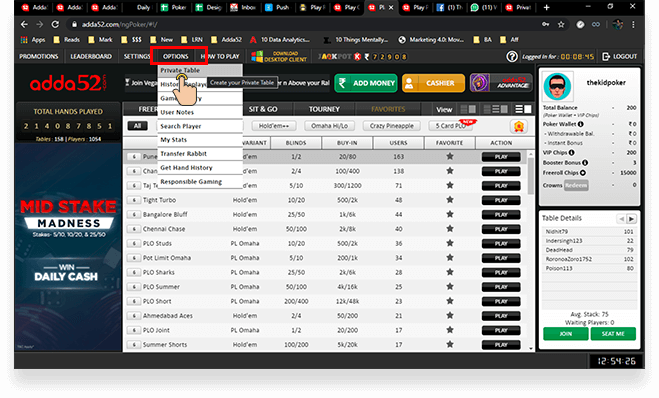The image size is (659, 398).
Task: Select Search Player menu entry
Action: pos(200,126)
